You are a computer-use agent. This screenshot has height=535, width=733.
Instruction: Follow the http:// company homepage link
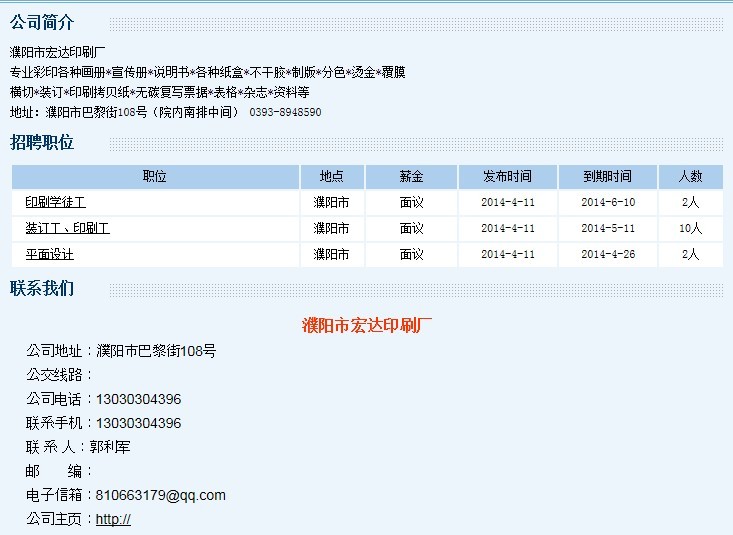(113, 519)
